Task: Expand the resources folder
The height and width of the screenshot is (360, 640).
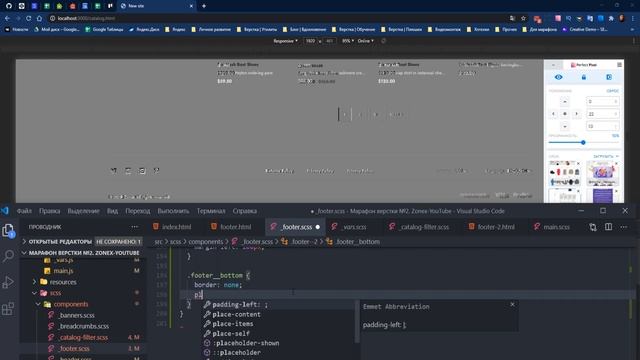Action: click(63, 282)
